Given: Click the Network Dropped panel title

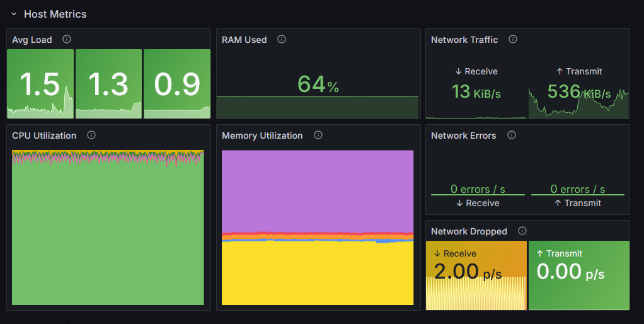Looking at the screenshot, I should (469, 231).
